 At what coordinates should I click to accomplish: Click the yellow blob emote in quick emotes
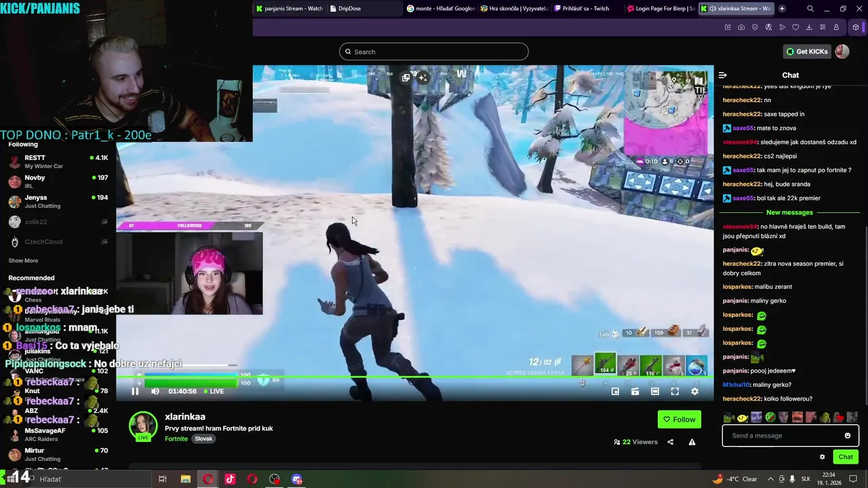743,418
